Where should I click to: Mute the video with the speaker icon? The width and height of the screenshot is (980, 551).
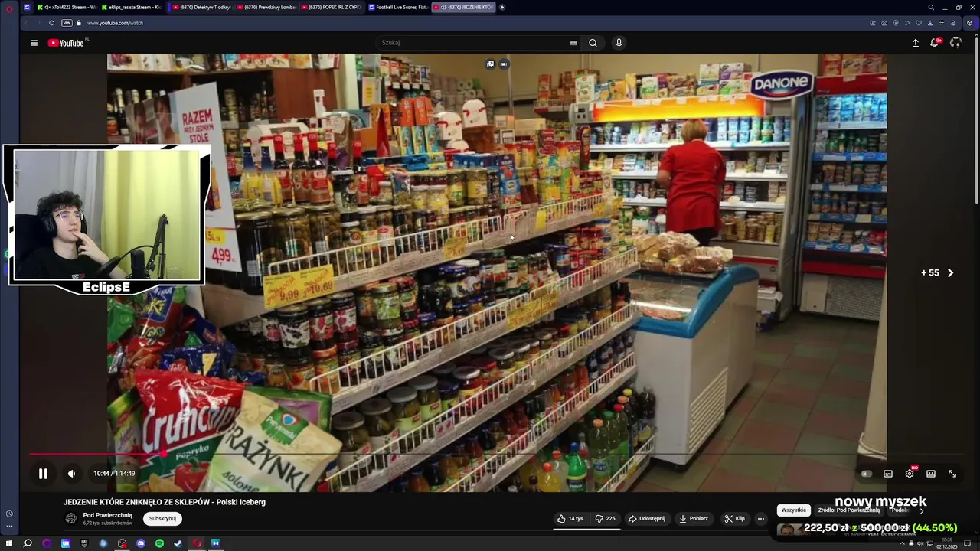(x=71, y=474)
